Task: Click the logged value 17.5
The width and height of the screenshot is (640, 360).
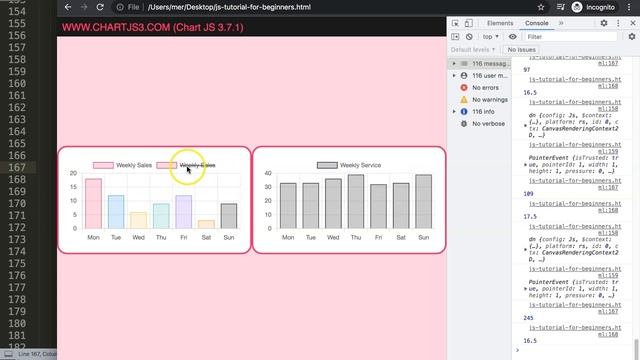Action: [x=530, y=217]
